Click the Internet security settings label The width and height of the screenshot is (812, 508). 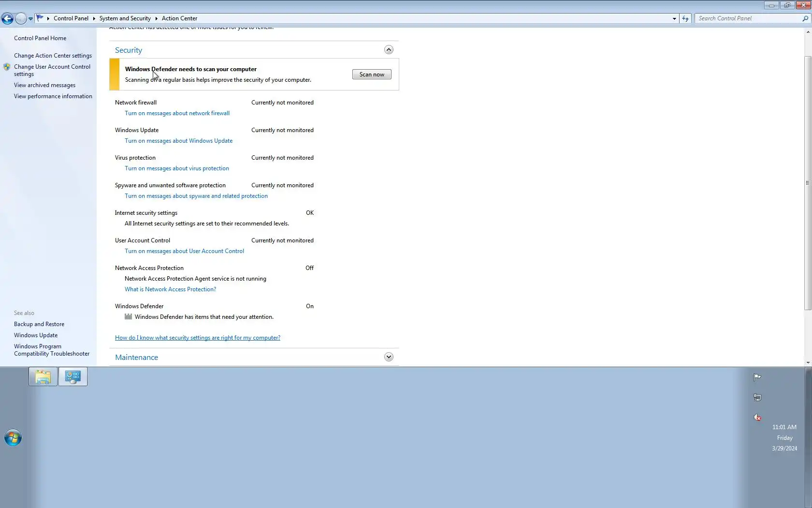[x=146, y=213]
